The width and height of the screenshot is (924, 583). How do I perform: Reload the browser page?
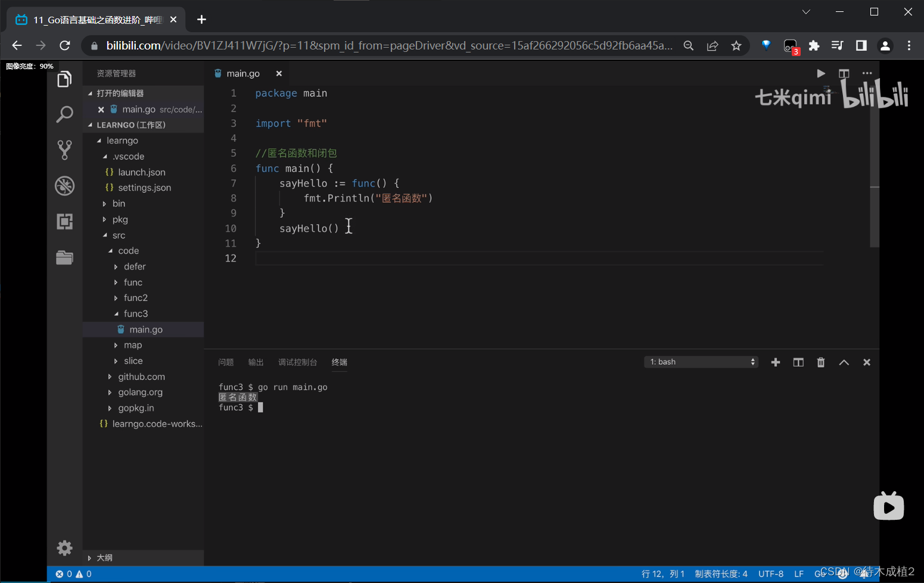[x=65, y=45]
